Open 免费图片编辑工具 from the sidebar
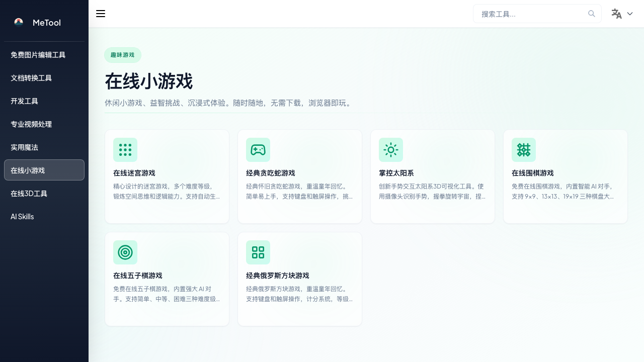The width and height of the screenshot is (644, 362). point(38,55)
